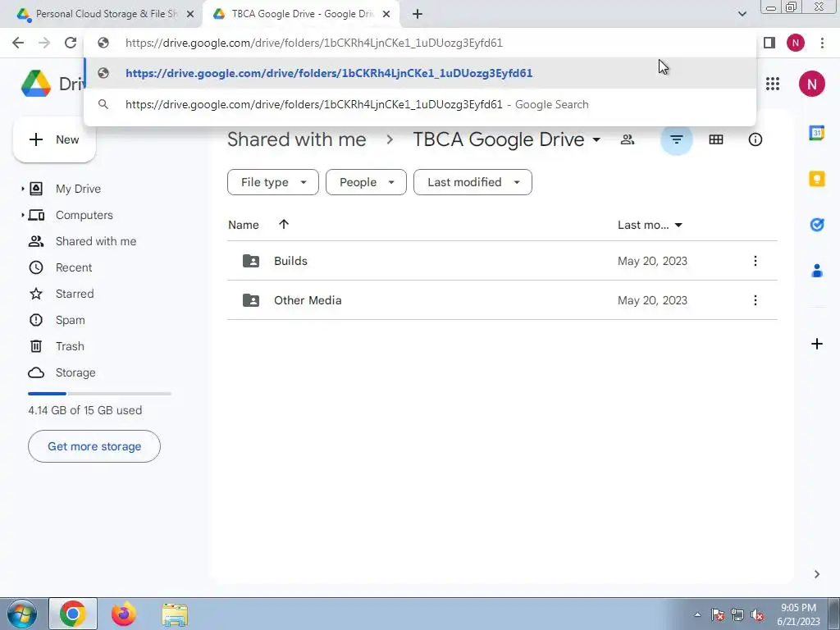Switch to grid layout view icon
This screenshot has width=840, height=630.
point(715,139)
